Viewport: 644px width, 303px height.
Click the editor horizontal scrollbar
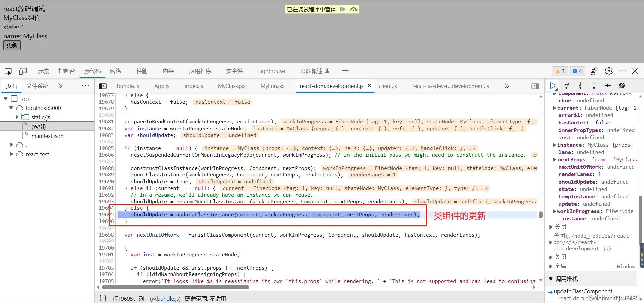coord(175,287)
